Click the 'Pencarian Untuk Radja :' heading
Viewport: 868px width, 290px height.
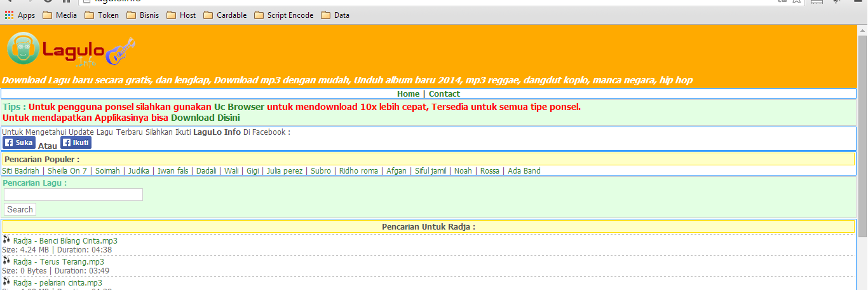point(428,226)
